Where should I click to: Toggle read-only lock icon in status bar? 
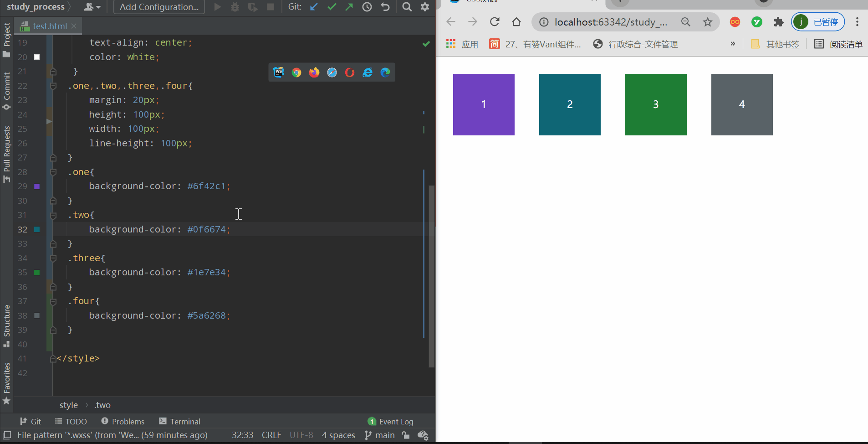tap(406, 435)
